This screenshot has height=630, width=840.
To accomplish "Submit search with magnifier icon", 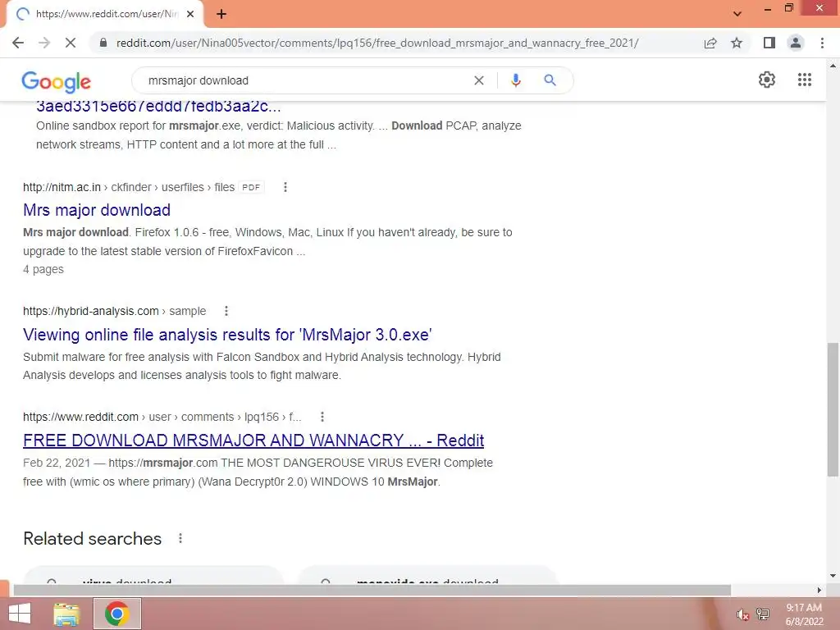I will coord(550,80).
